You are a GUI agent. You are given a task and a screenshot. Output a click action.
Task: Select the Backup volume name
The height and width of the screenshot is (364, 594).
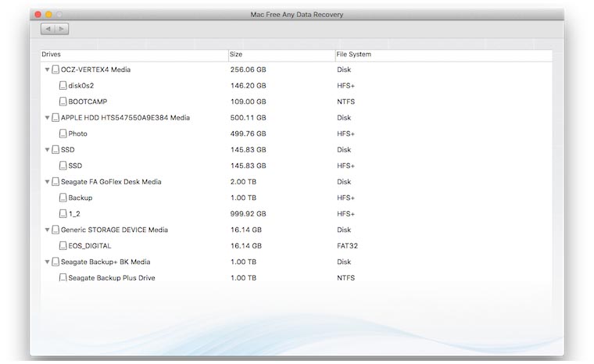[x=81, y=198]
